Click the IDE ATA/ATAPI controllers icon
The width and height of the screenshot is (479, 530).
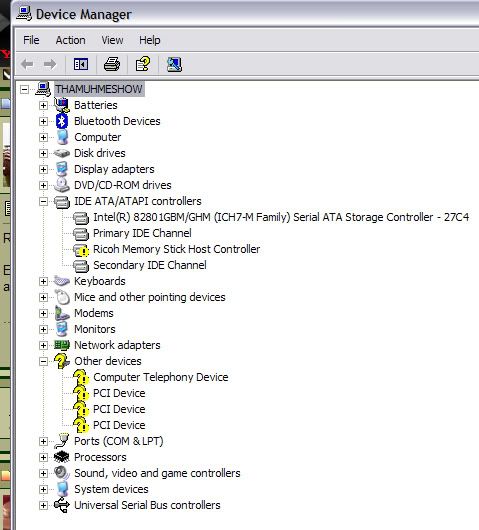click(62, 202)
